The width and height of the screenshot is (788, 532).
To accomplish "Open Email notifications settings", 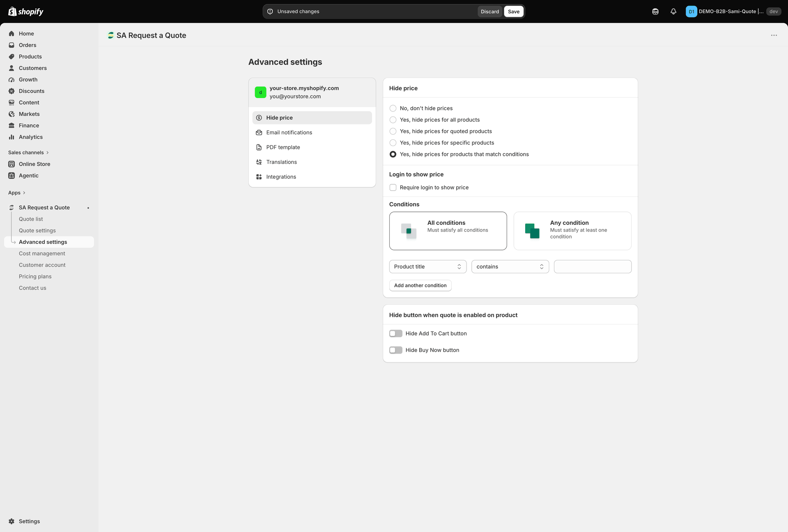I will 312,132.
